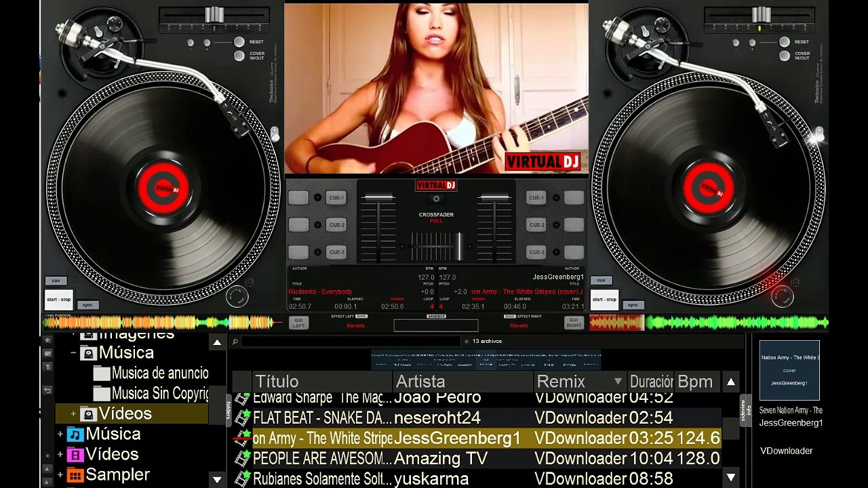The height and width of the screenshot is (488, 868).
Task: Click the orange Sampler grid icon
Action: [x=75, y=475]
